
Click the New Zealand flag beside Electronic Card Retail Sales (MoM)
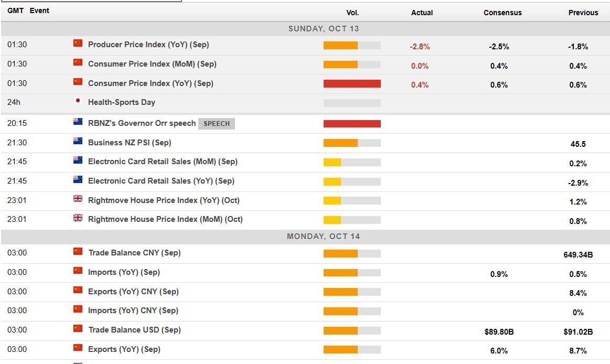[x=77, y=162]
